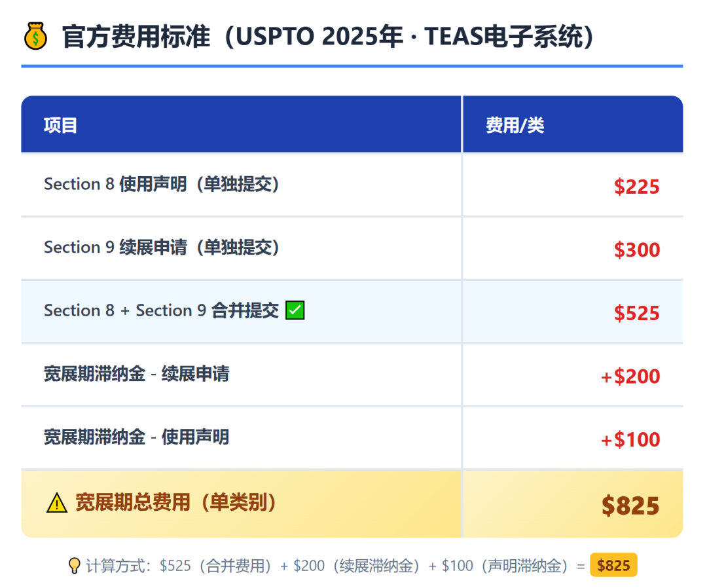This screenshot has width=707, height=588.
Task: Click the yellow warning triangle icon
Action: pos(57,503)
